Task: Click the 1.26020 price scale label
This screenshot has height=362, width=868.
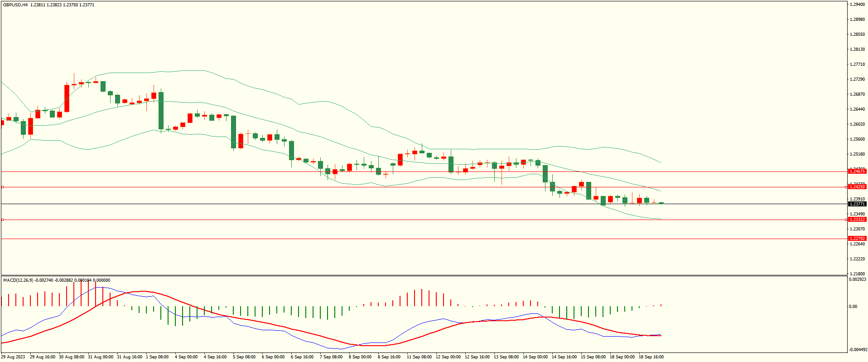Action: coord(857,124)
